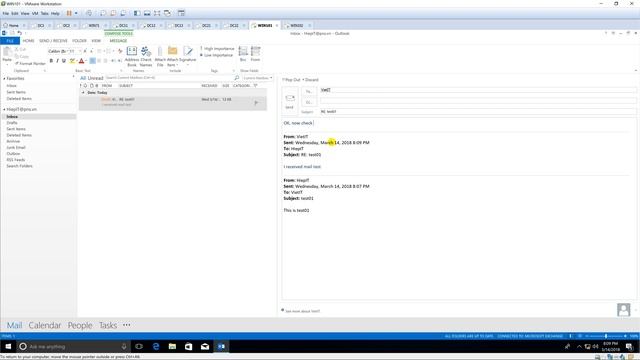The width and height of the screenshot is (640, 360).
Task: Select the Drafts folder
Action: click(12, 122)
